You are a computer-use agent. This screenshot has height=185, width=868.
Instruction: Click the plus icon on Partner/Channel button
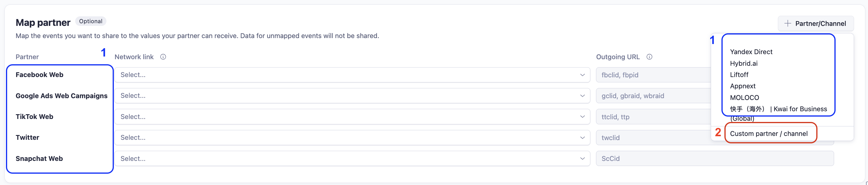pos(787,23)
